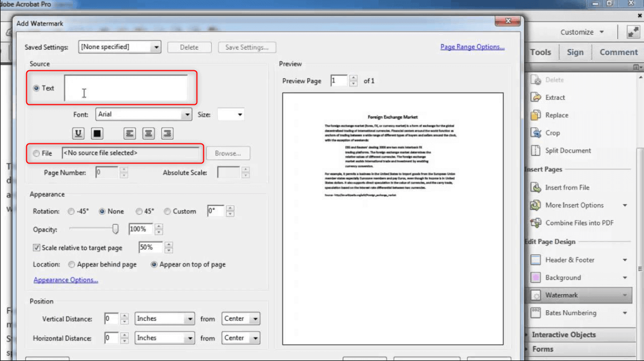The height and width of the screenshot is (361, 644).
Task: Open the Customize dropdown menu
Action: click(x=582, y=32)
